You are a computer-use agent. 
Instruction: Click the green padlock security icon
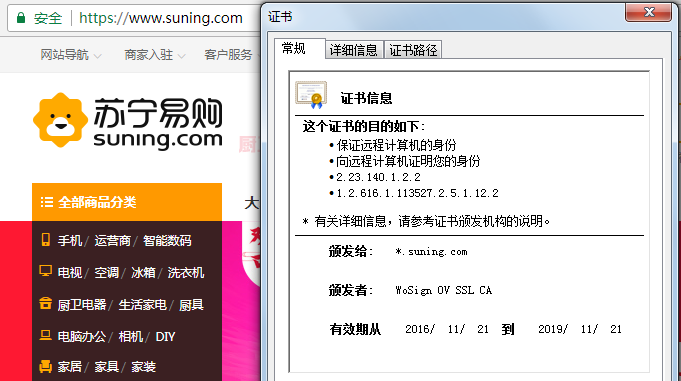tap(21, 18)
